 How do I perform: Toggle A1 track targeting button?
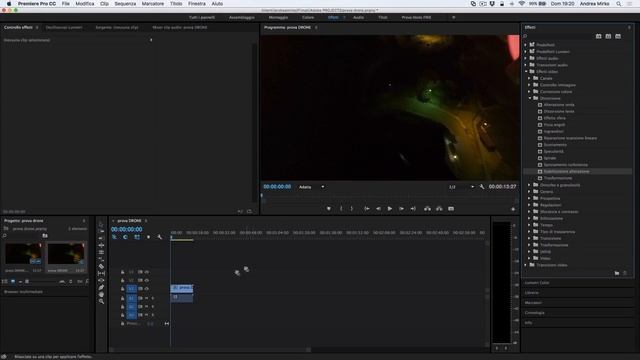(x=131, y=298)
